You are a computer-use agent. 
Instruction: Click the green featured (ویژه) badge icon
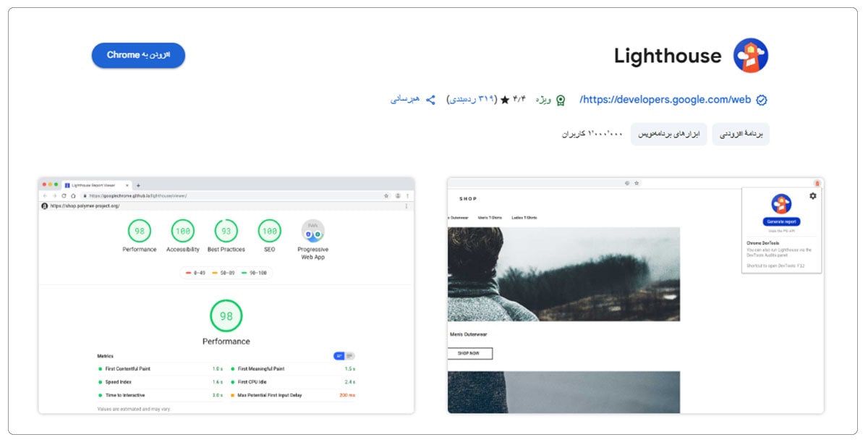(x=561, y=100)
